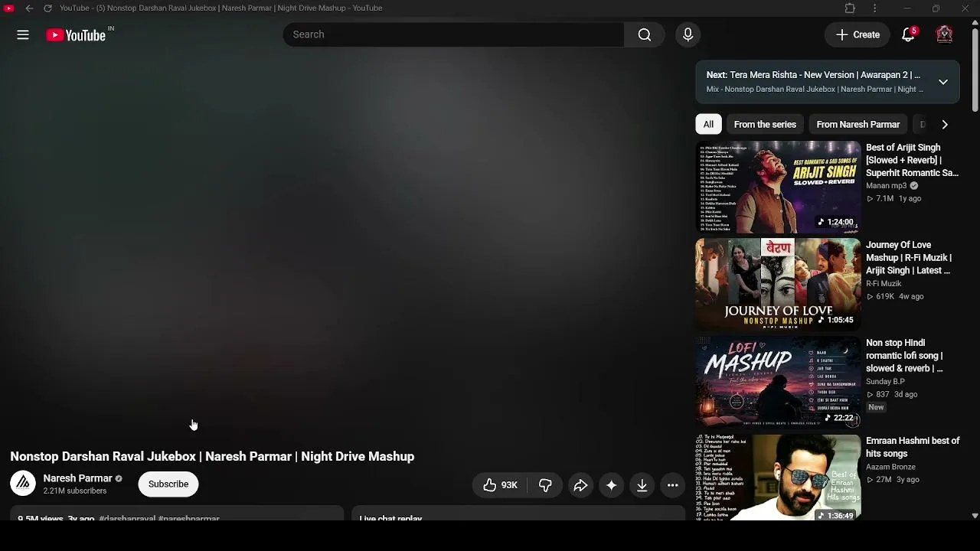The image size is (980, 551).
Task: Expand the Next queue panel chevron
Action: [x=943, y=82]
